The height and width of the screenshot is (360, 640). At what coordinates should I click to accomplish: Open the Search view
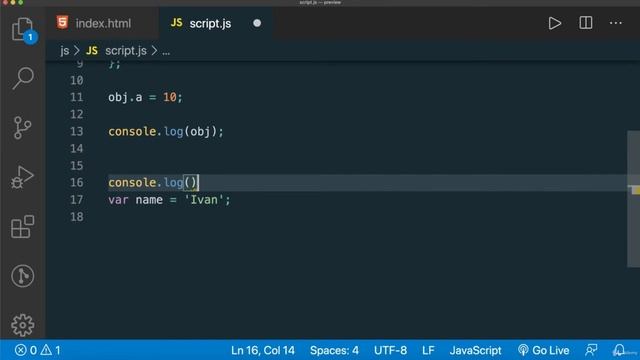click(22, 78)
